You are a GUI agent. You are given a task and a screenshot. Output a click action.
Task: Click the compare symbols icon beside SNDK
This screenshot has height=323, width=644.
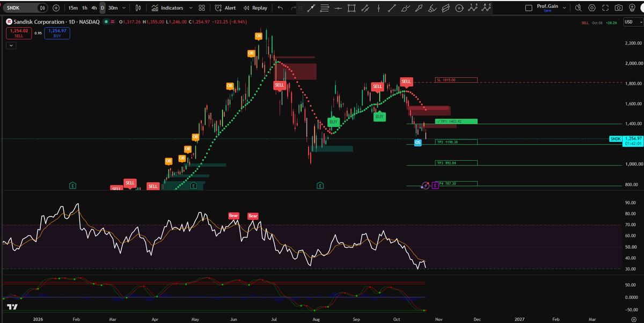pyautogui.click(x=43, y=8)
